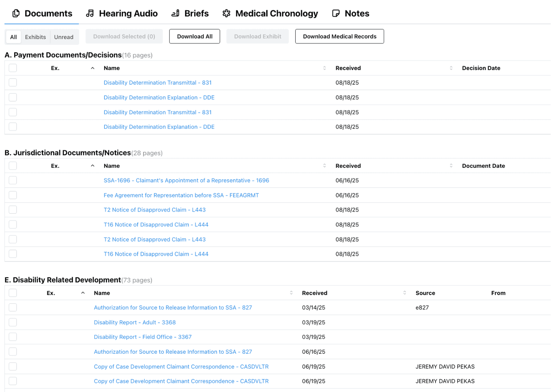Check the Disability Report - Field Office - 3367 row

tap(13, 337)
